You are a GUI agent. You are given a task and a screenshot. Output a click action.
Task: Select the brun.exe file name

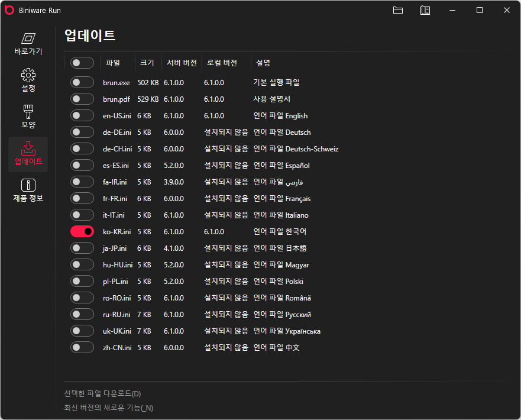pos(117,83)
